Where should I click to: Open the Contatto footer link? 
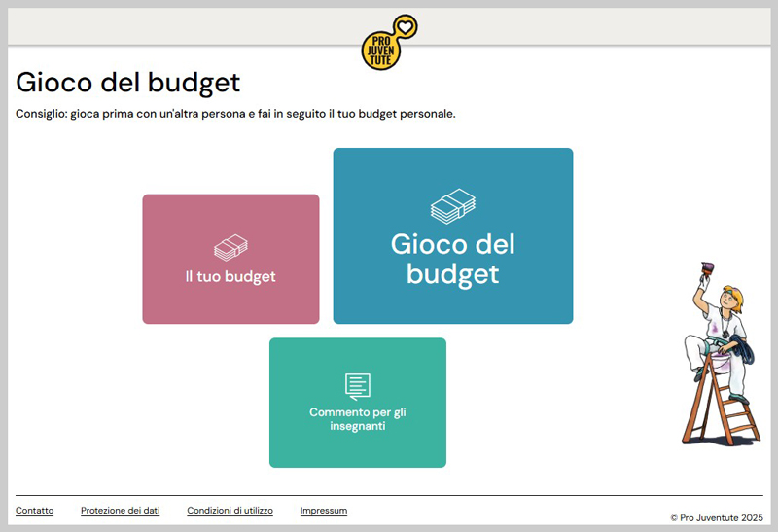pyautogui.click(x=35, y=511)
